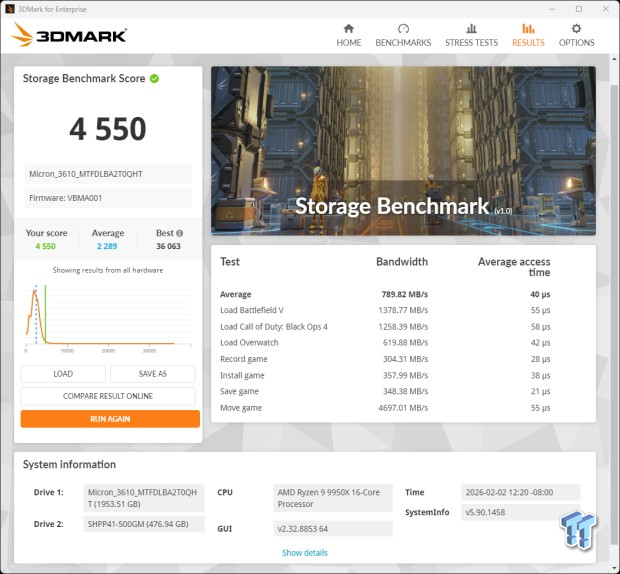The height and width of the screenshot is (574, 620).
Task: Select the Results chart icon
Action: pos(528,29)
